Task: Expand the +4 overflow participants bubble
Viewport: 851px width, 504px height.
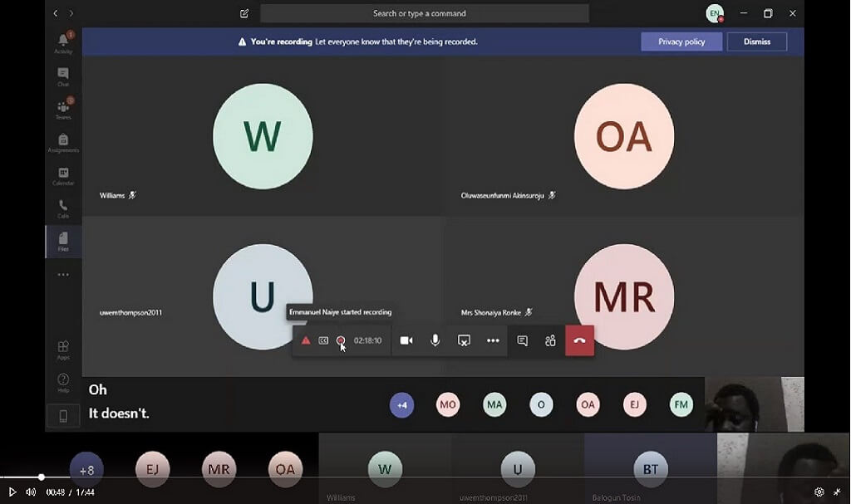Action: pos(401,404)
